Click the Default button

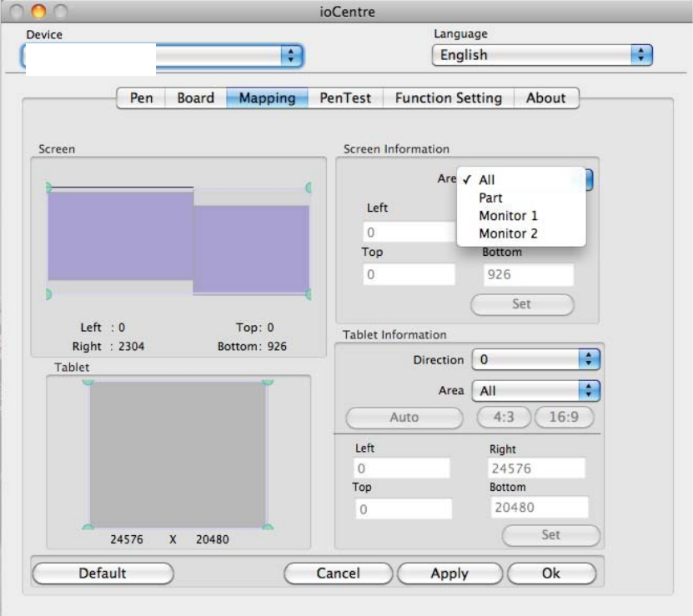click(x=103, y=573)
